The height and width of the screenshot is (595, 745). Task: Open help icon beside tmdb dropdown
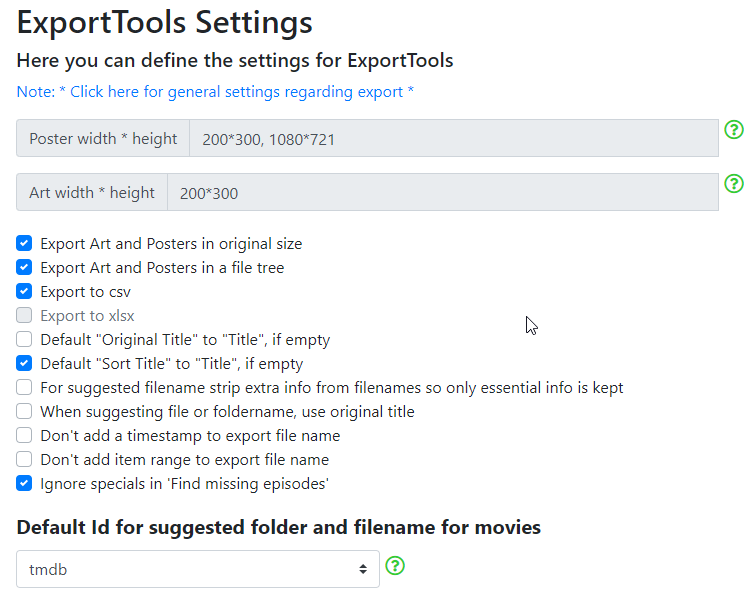pos(395,566)
